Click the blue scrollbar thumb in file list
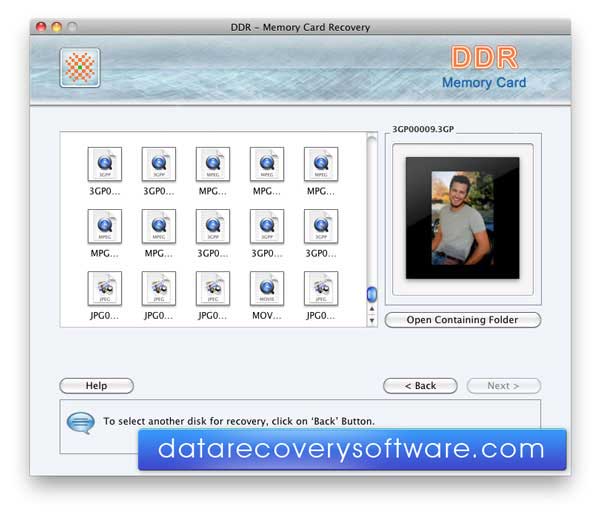Image resolution: width=600 pixels, height=516 pixels. (372, 294)
